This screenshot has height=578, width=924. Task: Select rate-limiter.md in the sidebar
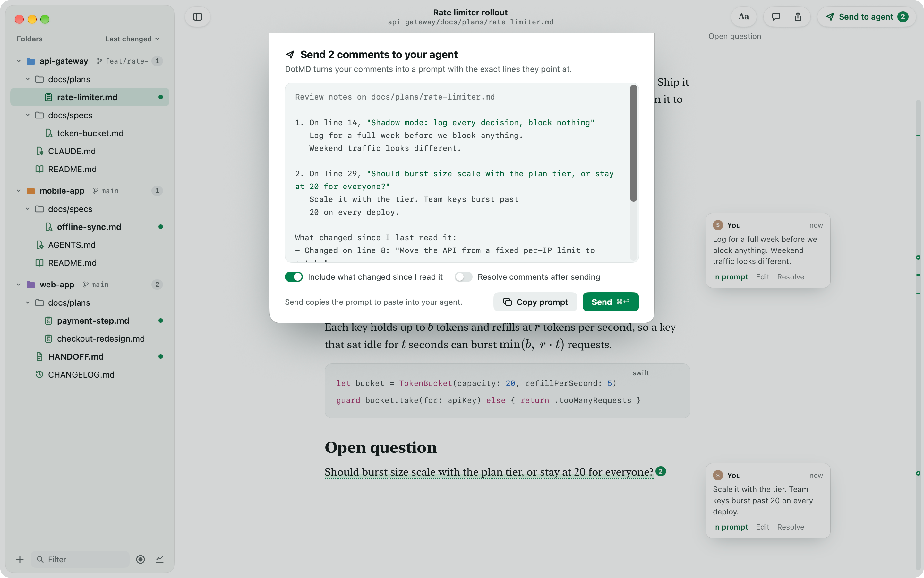[x=90, y=97]
